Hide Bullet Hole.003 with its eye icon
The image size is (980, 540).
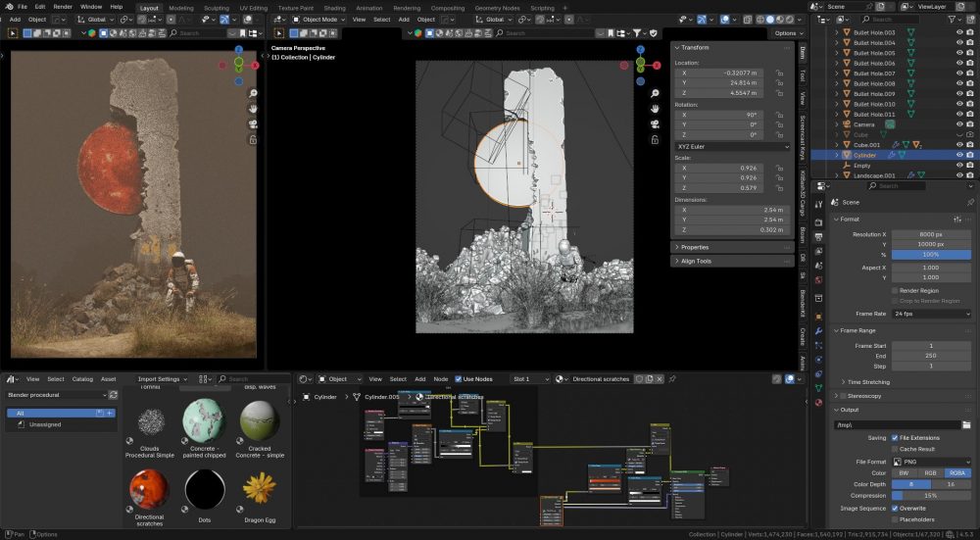click(959, 32)
